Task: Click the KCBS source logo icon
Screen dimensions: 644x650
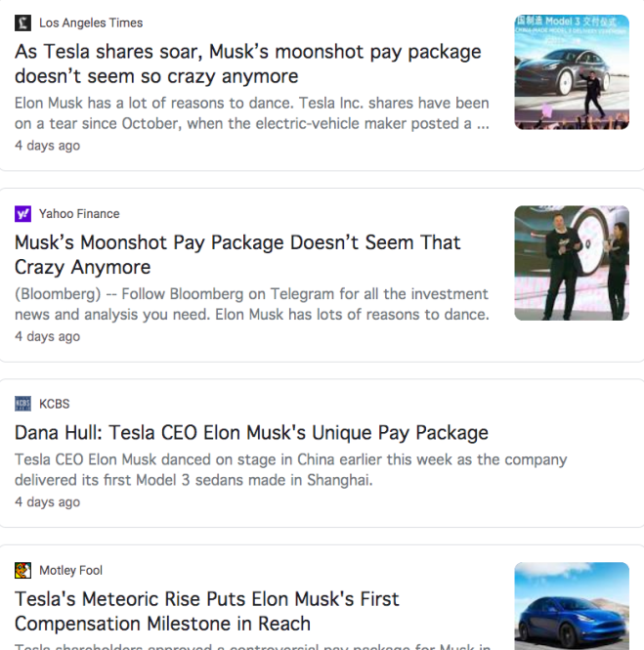Action: point(22,404)
